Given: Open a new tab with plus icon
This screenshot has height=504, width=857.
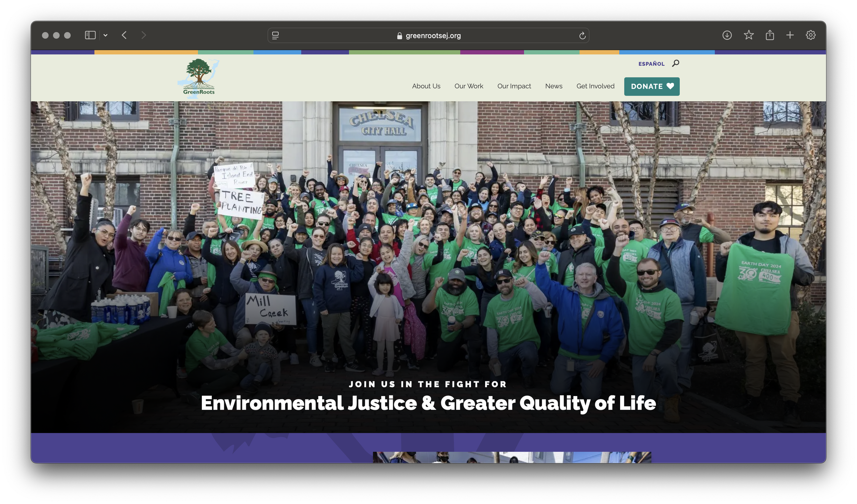Looking at the screenshot, I should click(x=790, y=35).
